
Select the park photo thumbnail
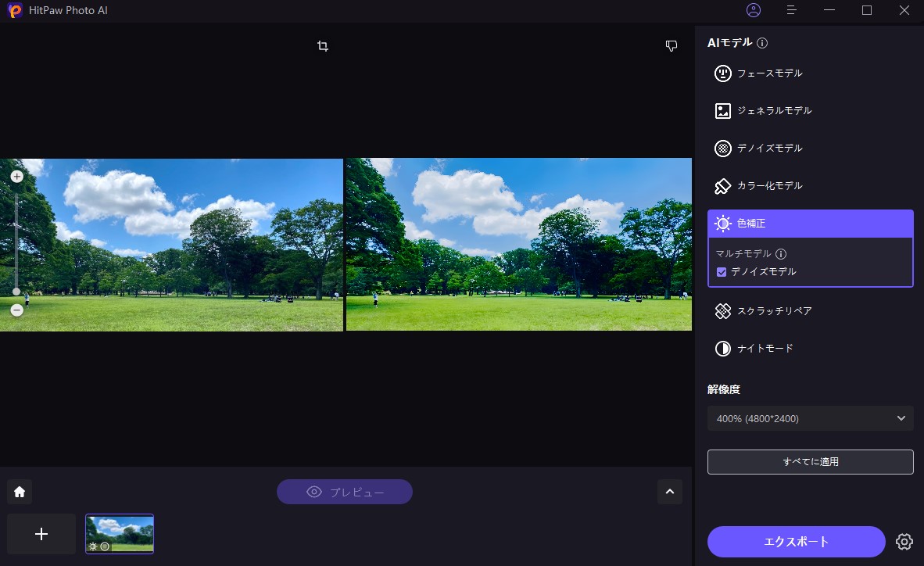point(120,533)
